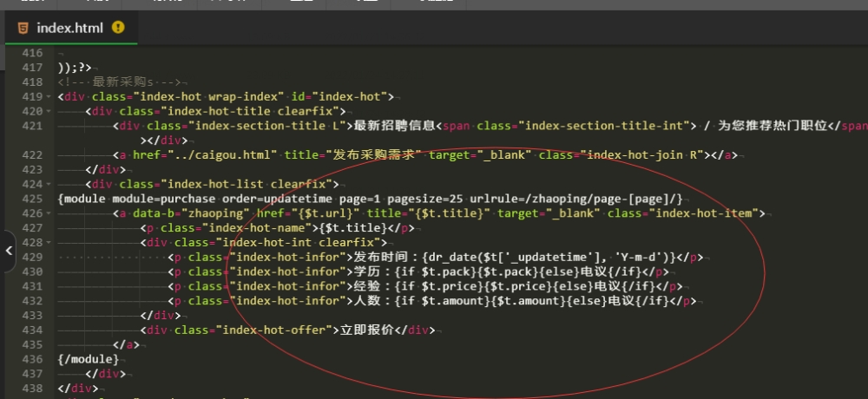Click the yellow warning icon on index.html tab
868x399 pixels.
pyautogui.click(x=118, y=27)
